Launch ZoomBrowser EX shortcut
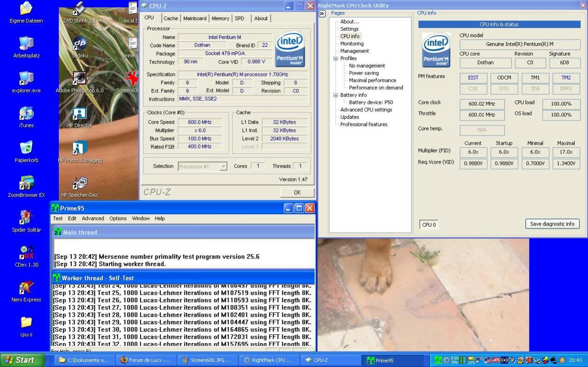 pos(26,186)
